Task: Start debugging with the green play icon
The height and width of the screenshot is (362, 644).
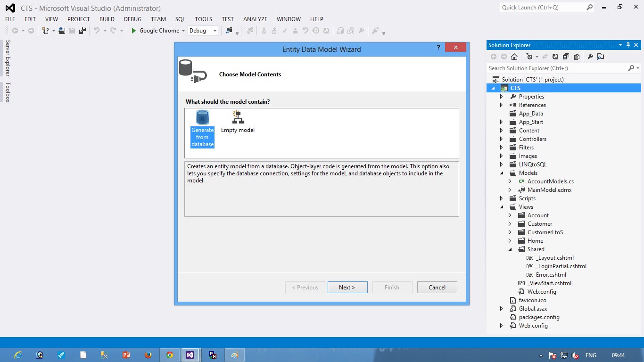Action: (134, 31)
